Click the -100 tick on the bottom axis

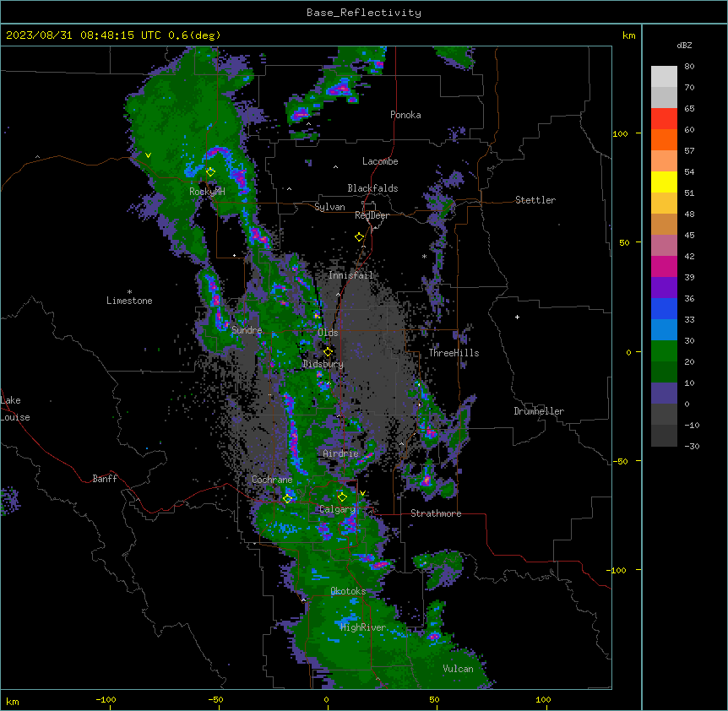106,699
